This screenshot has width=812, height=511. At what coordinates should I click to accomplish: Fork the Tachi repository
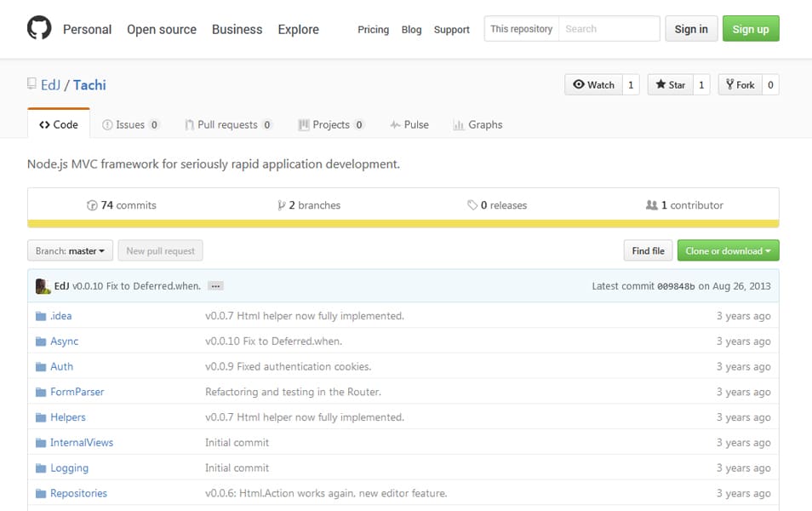coord(740,84)
